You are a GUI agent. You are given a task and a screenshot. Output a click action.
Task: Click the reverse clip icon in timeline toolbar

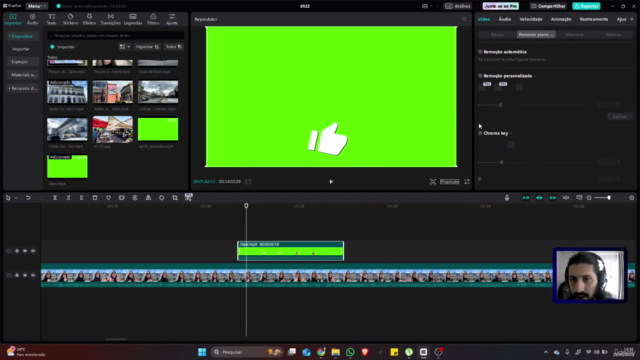coord(135,198)
